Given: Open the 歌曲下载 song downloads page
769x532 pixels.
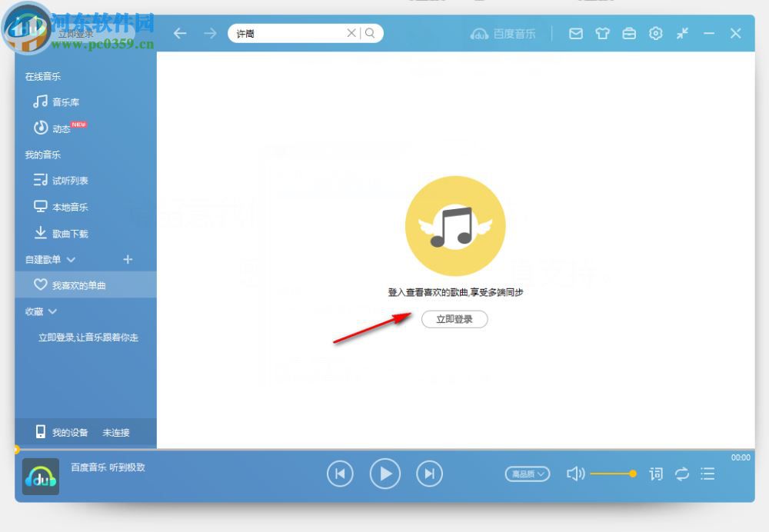Looking at the screenshot, I should click(x=69, y=233).
